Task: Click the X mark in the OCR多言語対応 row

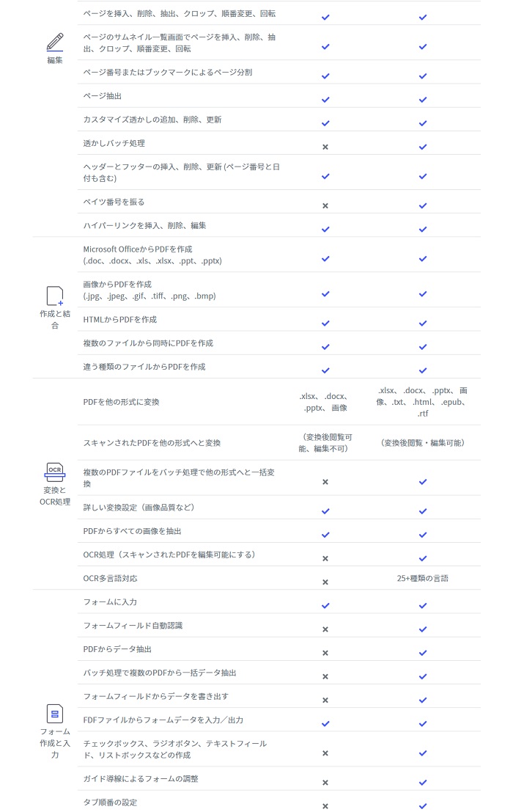Action: coord(325,582)
